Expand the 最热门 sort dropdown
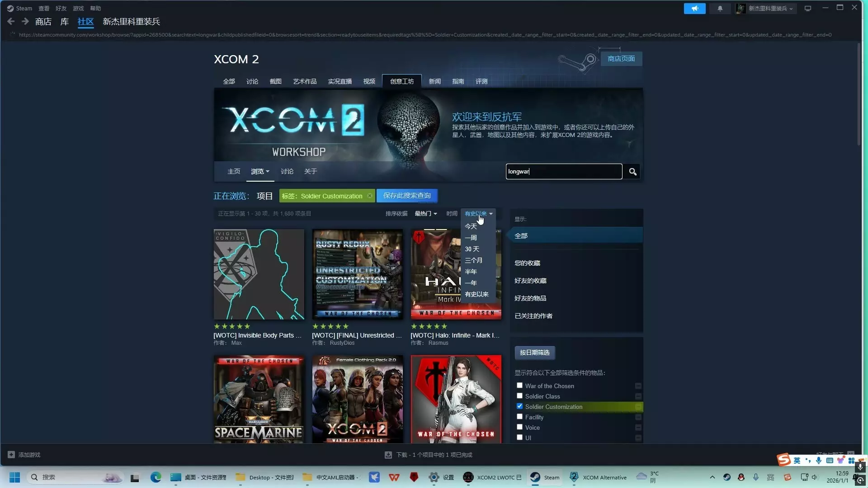This screenshot has width=868, height=488. (425, 214)
